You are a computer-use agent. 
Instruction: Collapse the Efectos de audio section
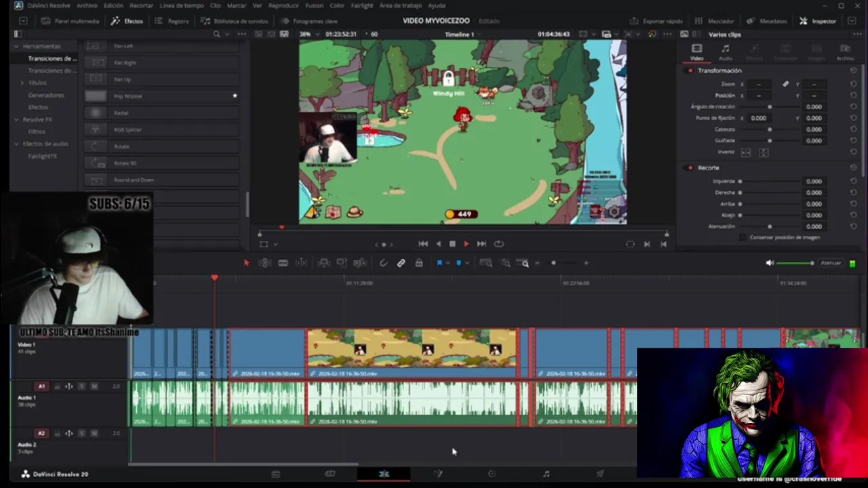pyautogui.click(x=16, y=144)
